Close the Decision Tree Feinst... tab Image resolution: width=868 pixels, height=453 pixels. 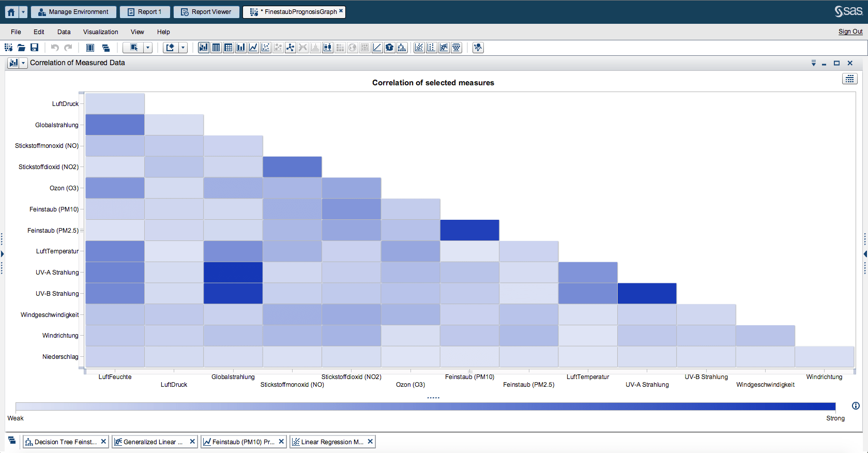[x=103, y=441]
